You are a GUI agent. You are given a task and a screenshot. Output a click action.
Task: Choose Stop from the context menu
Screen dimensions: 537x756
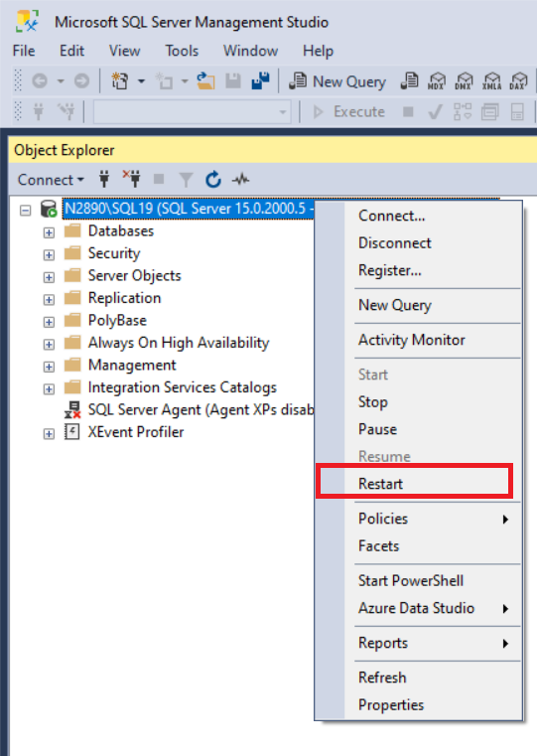click(419, 401)
